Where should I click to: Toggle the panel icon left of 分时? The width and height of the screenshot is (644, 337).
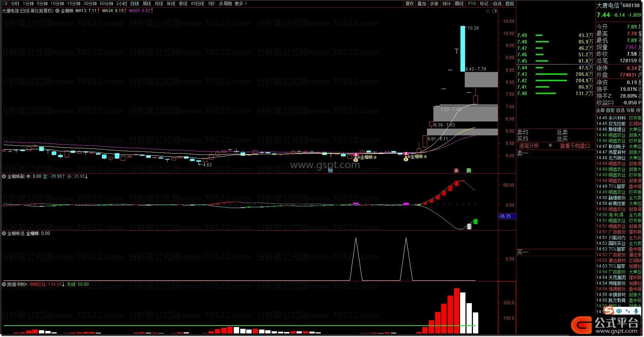click(6, 4)
